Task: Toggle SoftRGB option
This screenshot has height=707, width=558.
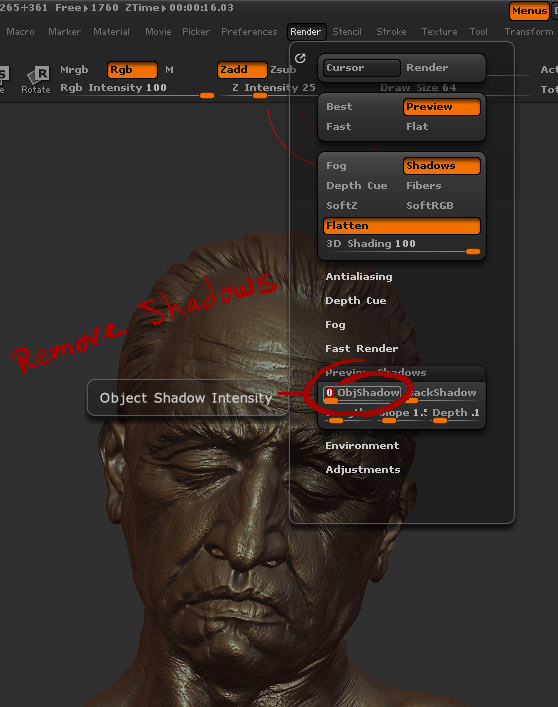Action: pos(430,206)
